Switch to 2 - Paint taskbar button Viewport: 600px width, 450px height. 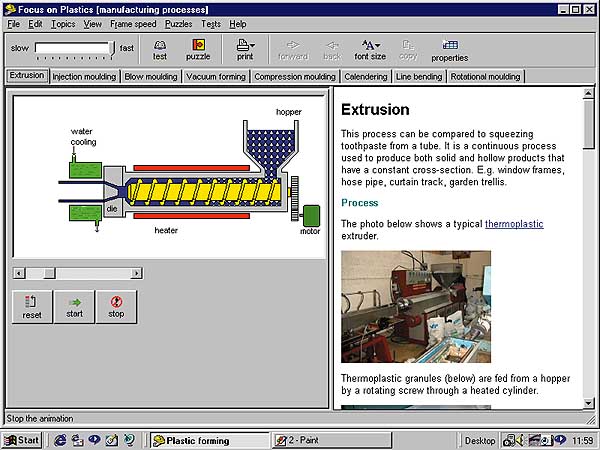(x=332, y=440)
